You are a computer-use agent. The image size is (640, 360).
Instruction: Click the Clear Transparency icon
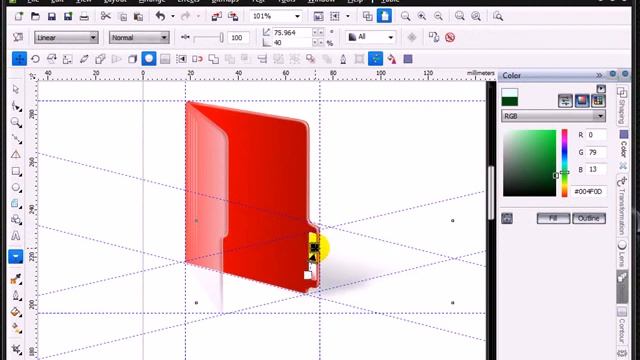pyautogui.click(x=450, y=38)
